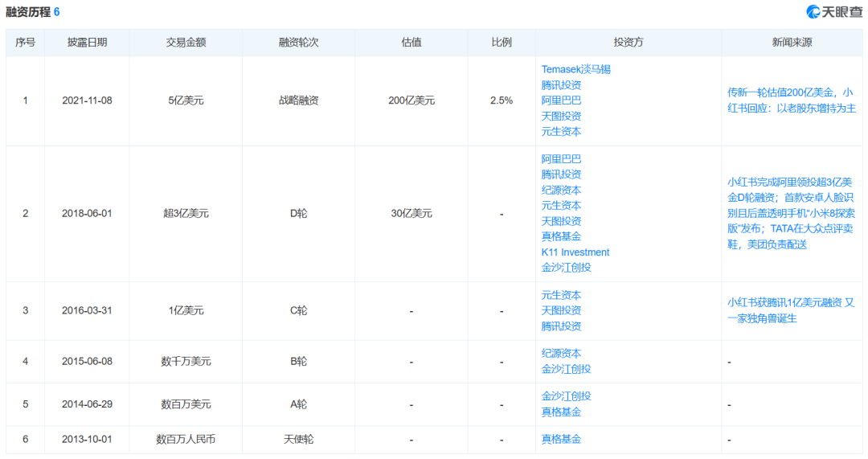This screenshot has width=868, height=459.
Task: Open the Temasek淡马锡 investor link
Action: coord(575,69)
